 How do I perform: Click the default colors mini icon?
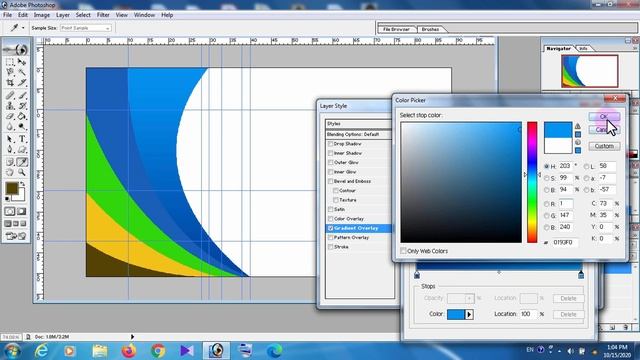click(x=7, y=199)
